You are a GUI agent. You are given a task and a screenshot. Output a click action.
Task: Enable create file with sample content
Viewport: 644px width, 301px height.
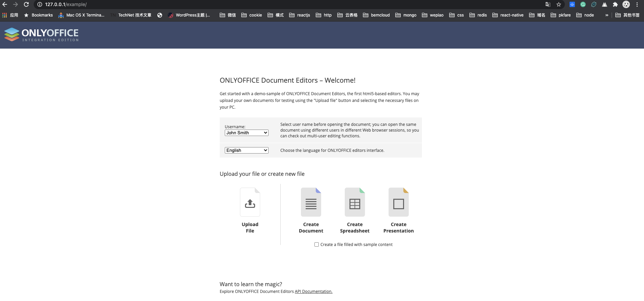tap(316, 245)
